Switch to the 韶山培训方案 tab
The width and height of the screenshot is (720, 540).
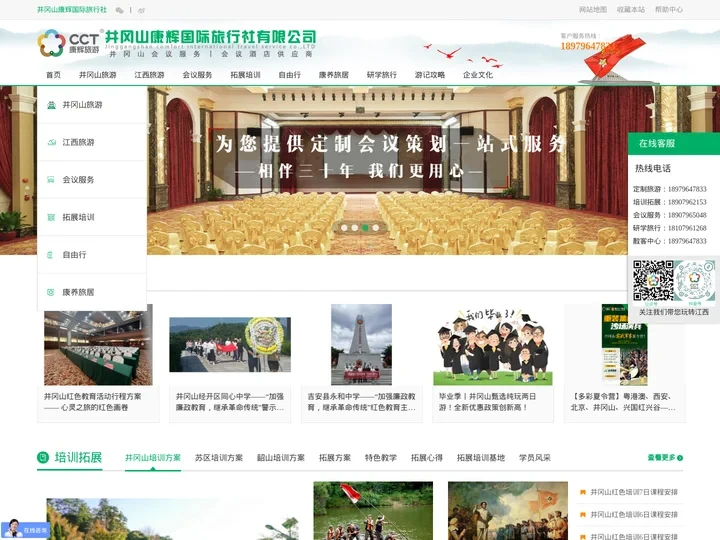pos(281,458)
